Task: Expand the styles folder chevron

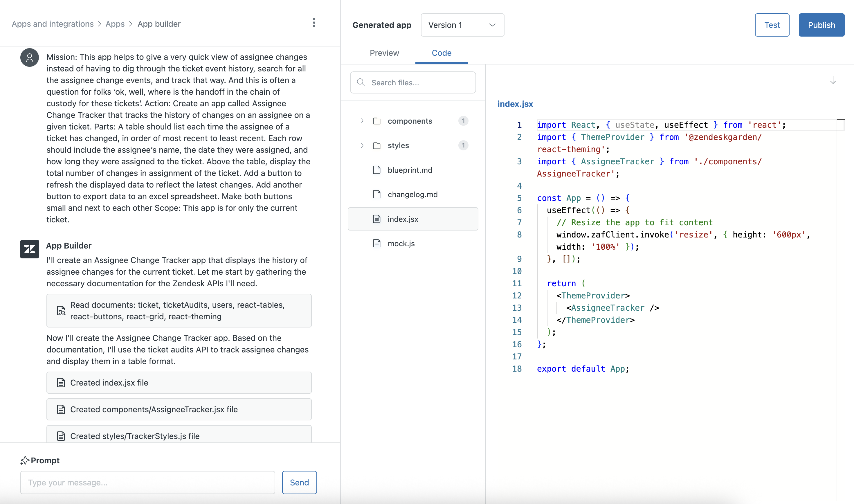Action: [362, 145]
